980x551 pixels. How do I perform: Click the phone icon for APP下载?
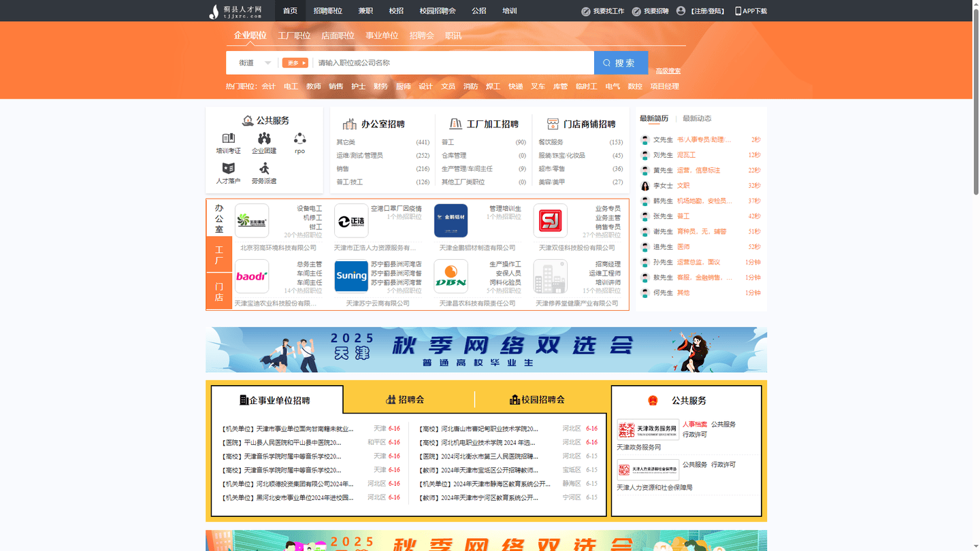pyautogui.click(x=738, y=11)
